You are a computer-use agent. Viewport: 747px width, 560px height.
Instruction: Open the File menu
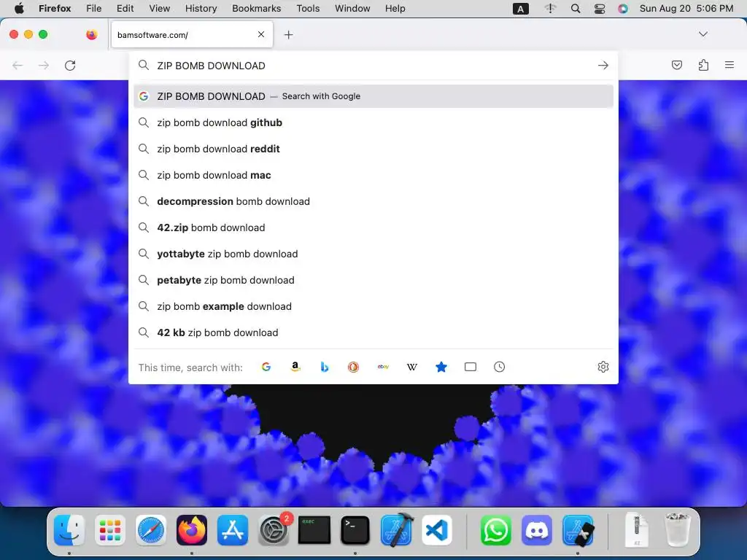94,8
